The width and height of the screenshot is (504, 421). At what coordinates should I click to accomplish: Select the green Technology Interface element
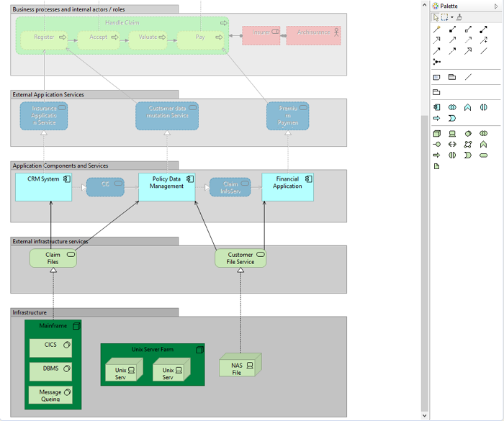[436, 145]
